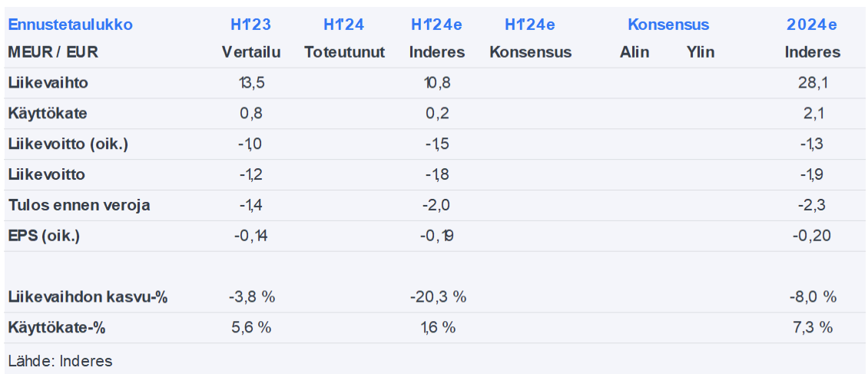Image resolution: width=868 pixels, height=384 pixels.
Task: Click the EPS (oik.) row label
Action: point(44,236)
